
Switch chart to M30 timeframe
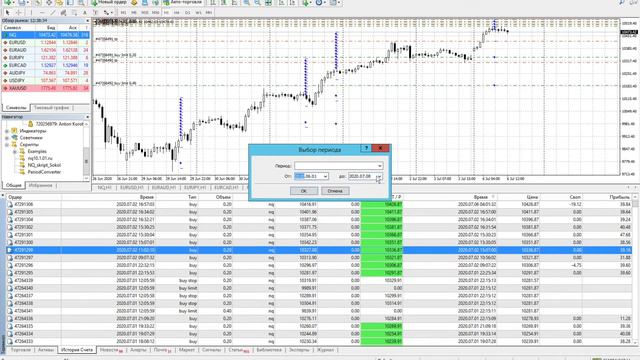point(155,13)
